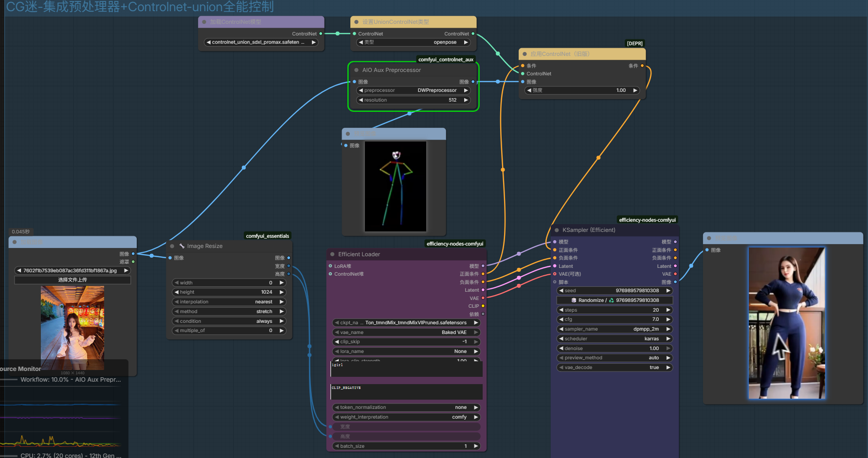Click the dice icon next to Randomize

(574, 300)
